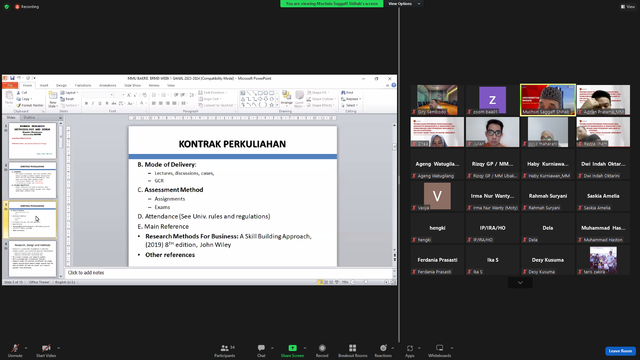640x360 pixels.
Task: Expand video options arrow next to Start Video
Action: 58,348
